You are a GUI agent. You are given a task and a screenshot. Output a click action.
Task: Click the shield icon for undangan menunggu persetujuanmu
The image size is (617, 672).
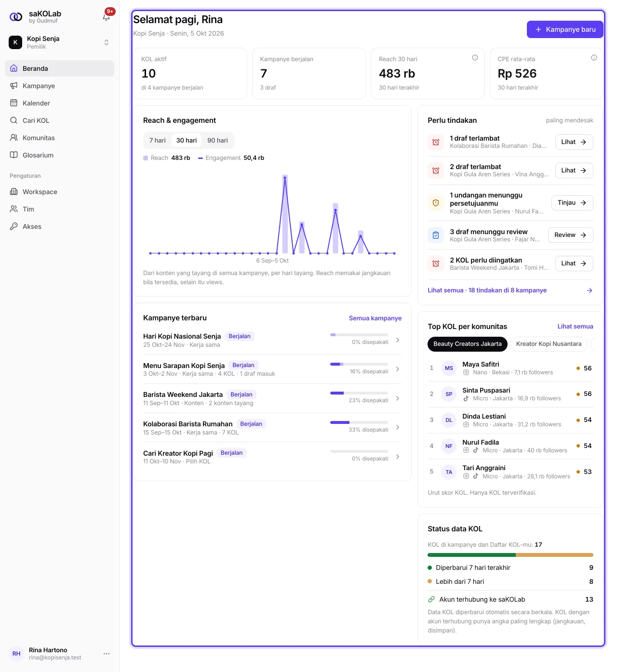pyautogui.click(x=436, y=203)
